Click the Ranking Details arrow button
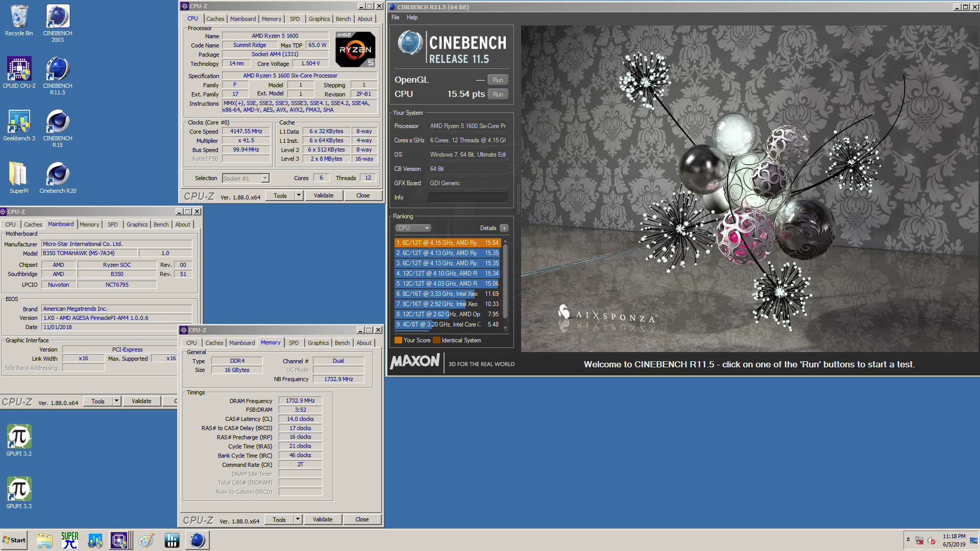This screenshot has width=980, height=551. tap(504, 228)
